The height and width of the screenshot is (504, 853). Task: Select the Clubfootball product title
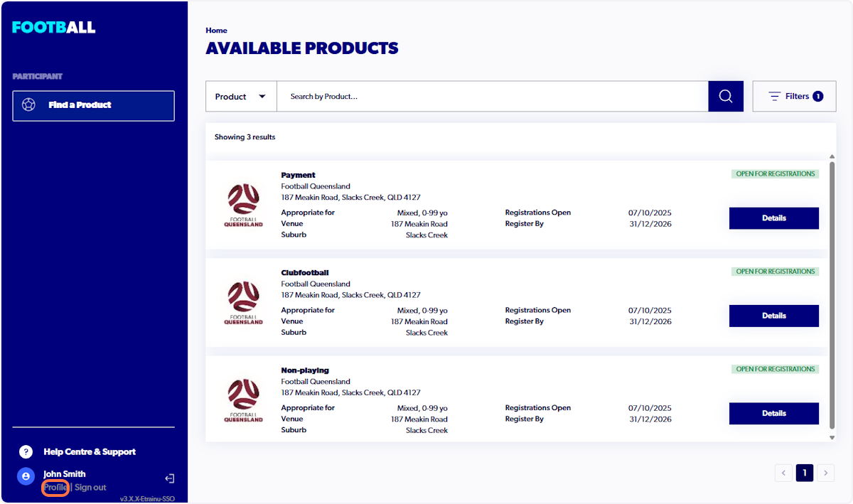(305, 272)
